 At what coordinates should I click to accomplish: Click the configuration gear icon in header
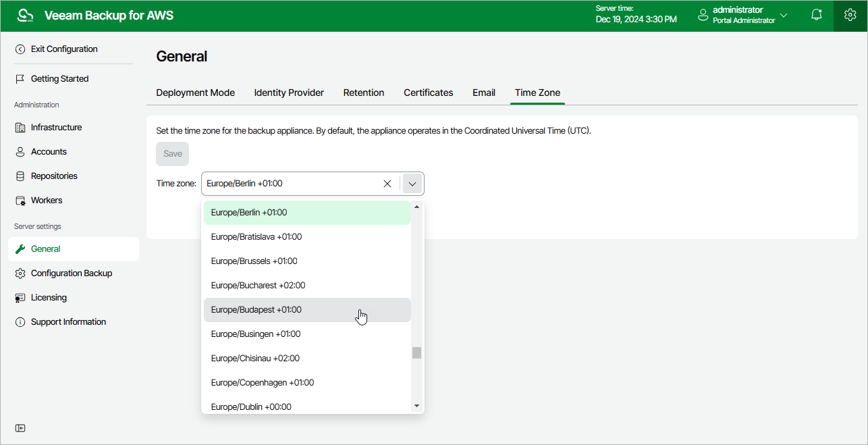click(850, 15)
